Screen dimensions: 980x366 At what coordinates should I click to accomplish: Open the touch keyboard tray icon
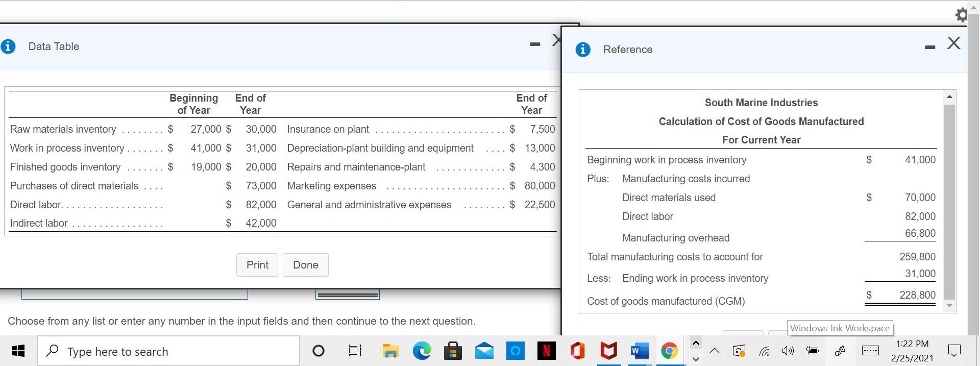pos(870,351)
